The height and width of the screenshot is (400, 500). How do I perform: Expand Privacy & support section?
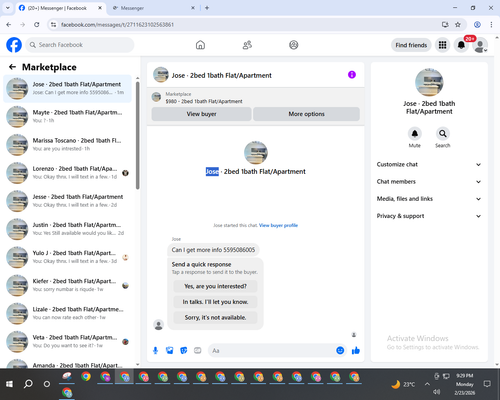429,216
